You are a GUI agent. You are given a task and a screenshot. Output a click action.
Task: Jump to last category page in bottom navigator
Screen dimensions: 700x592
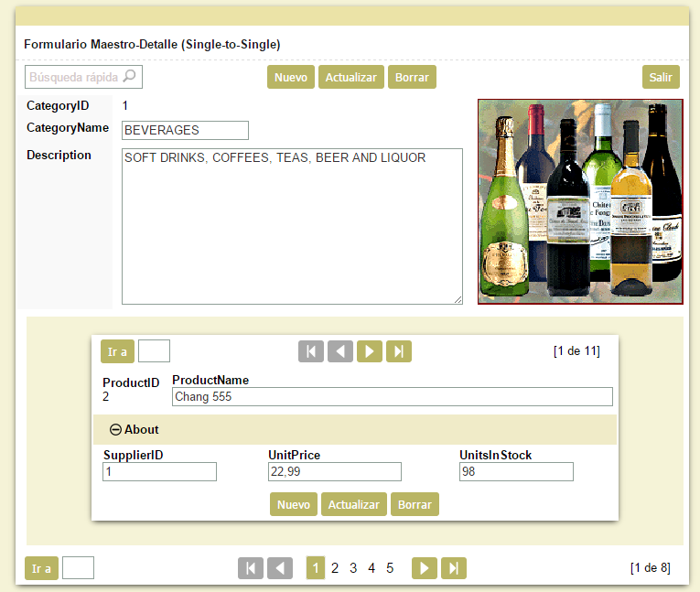click(454, 568)
